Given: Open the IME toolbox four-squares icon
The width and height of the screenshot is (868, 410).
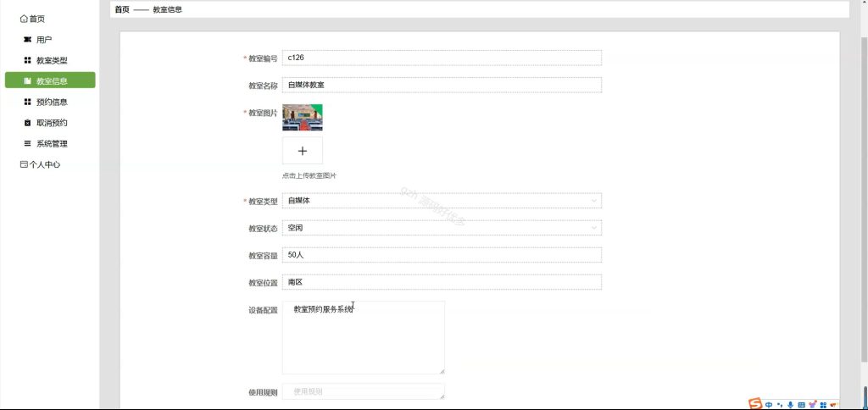Looking at the screenshot, I should 823,405.
